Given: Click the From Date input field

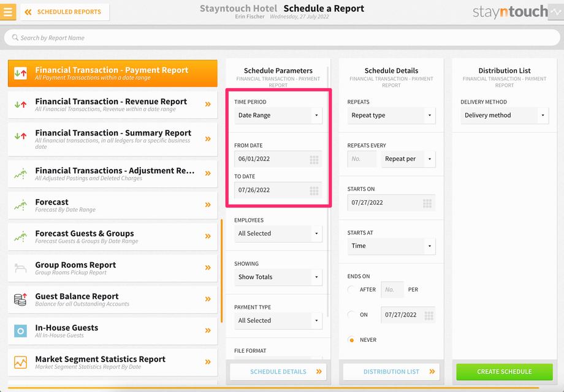Looking at the screenshot, I should 278,159.
